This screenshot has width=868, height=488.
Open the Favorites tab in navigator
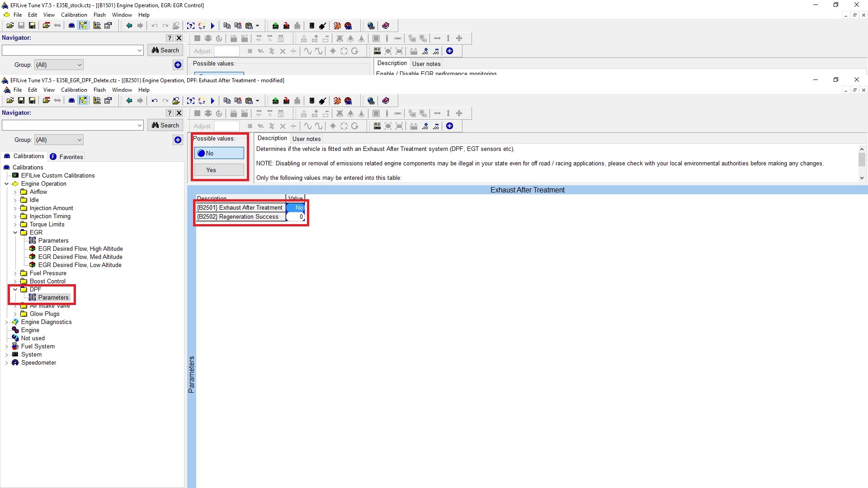[x=66, y=157]
